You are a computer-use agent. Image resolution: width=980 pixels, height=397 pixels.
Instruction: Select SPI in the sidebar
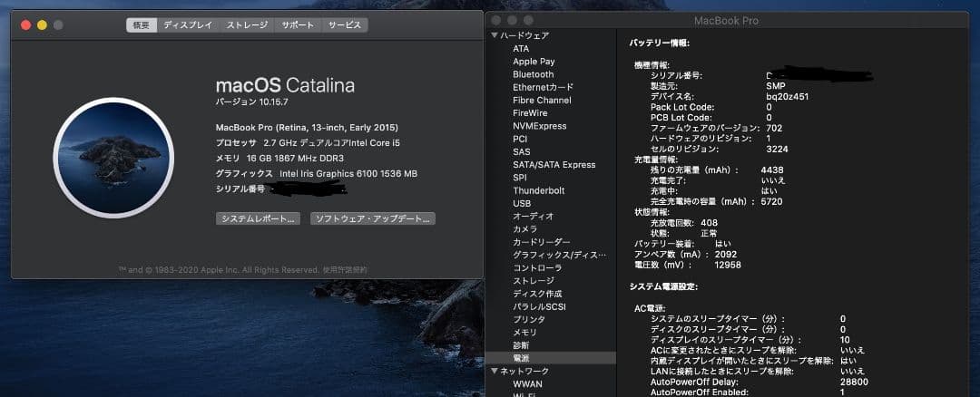pyautogui.click(x=520, y=178)
